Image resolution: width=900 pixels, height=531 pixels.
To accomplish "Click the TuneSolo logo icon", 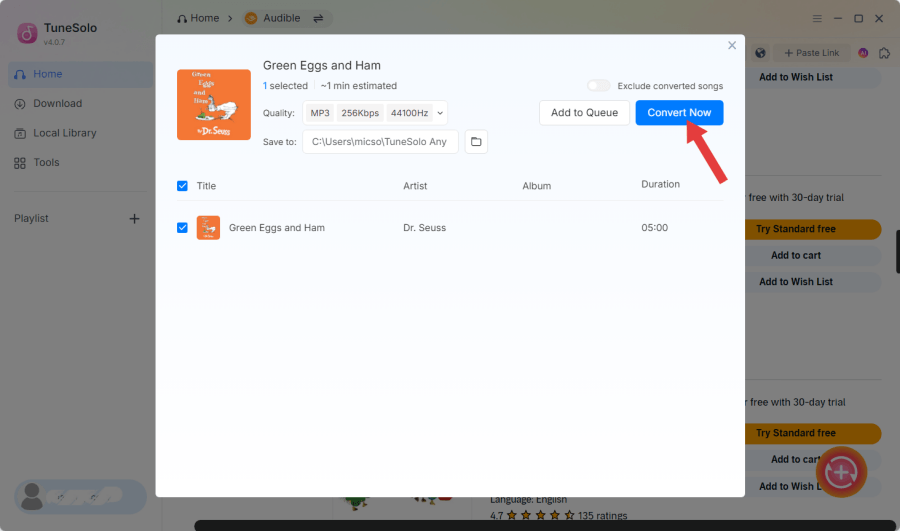I will pyautogui.click(x=27, y=33).
